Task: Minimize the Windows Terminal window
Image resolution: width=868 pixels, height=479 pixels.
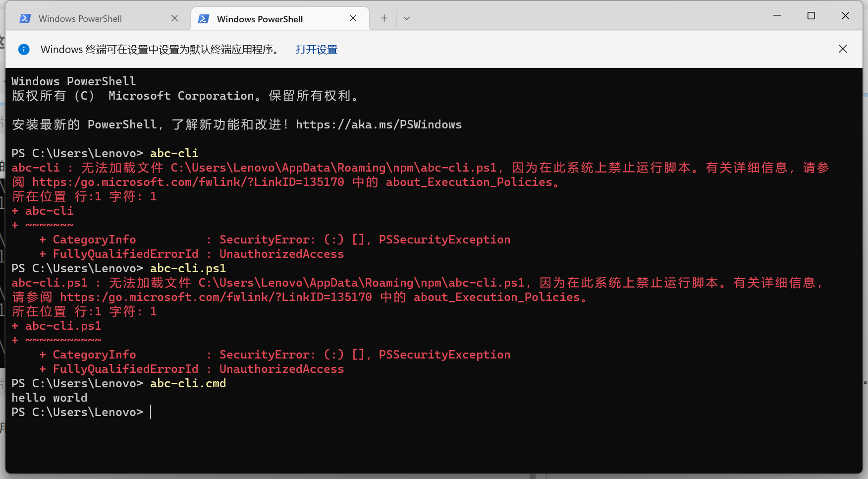Action: (777, 16)
